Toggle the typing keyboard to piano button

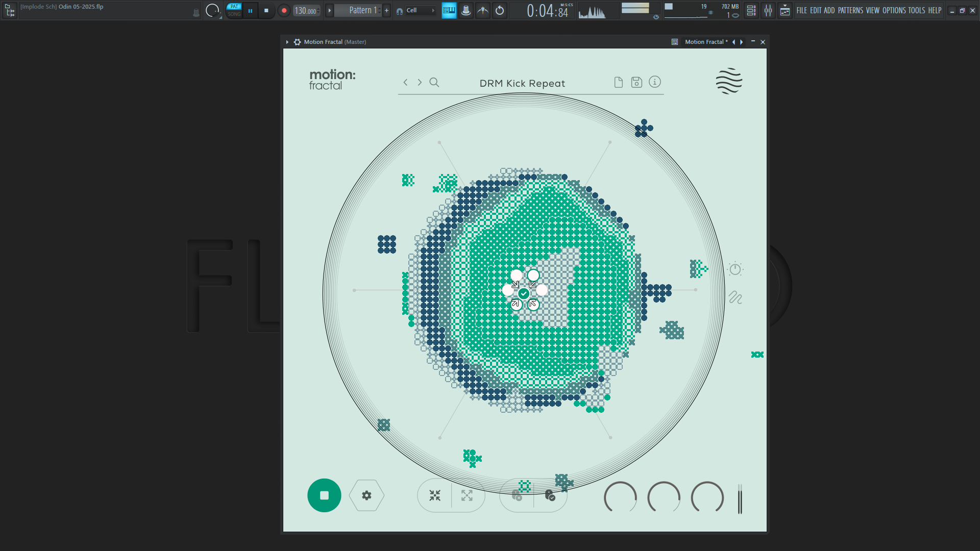click(449, 10)
